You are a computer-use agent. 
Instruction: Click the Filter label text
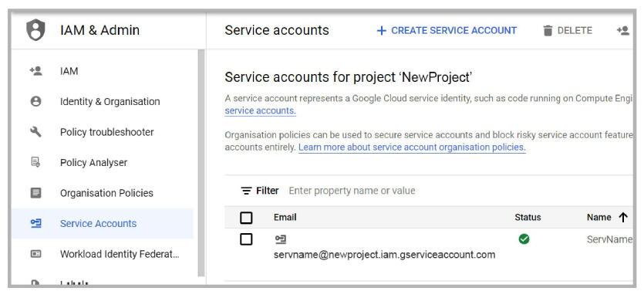[268, 191]
